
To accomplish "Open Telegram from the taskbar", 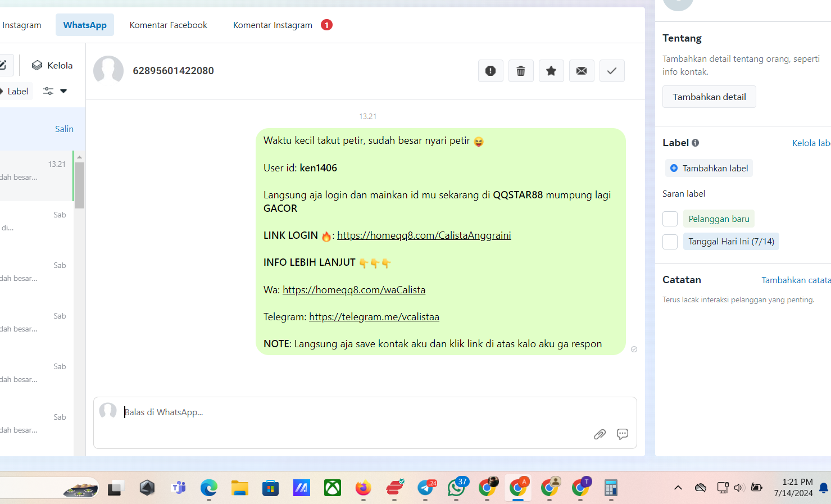I will pos(426,488).
